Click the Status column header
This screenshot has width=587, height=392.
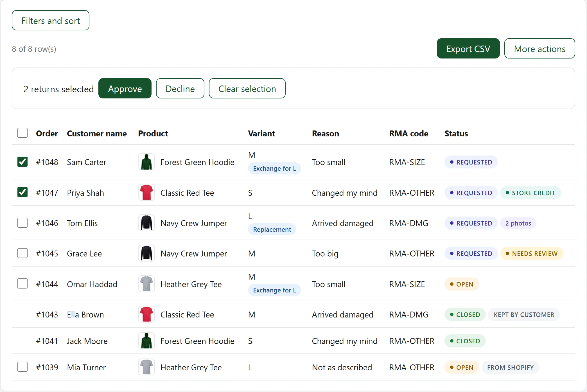[x=456, y=134]
